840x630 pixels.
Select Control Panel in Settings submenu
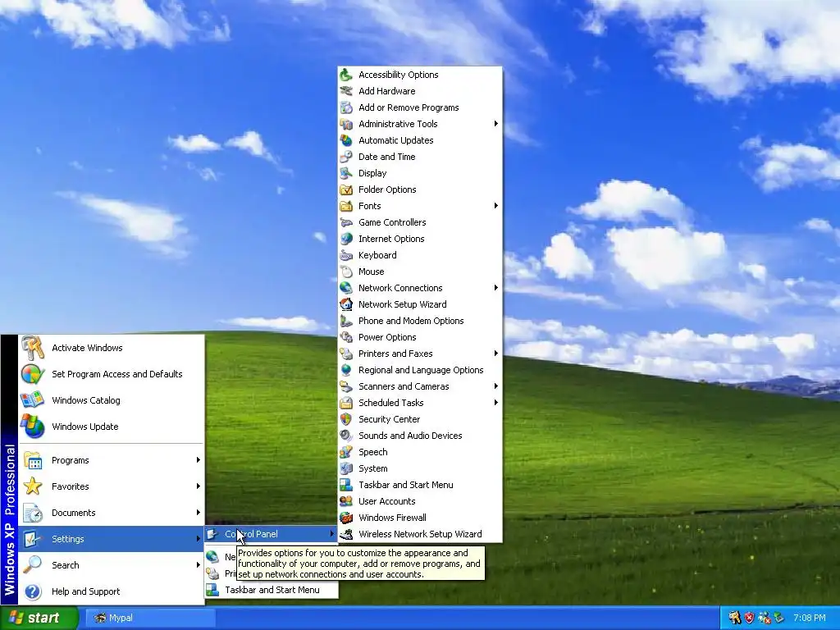pos(271,534)
